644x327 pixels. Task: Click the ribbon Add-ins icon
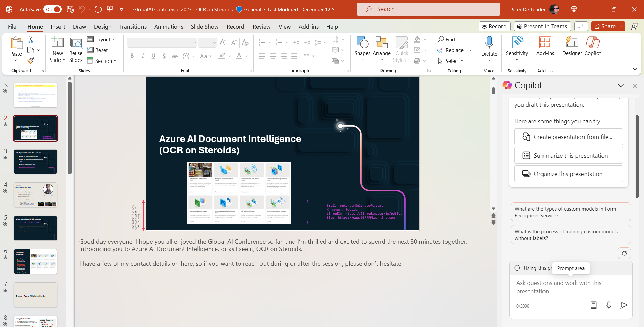(545, 46)
